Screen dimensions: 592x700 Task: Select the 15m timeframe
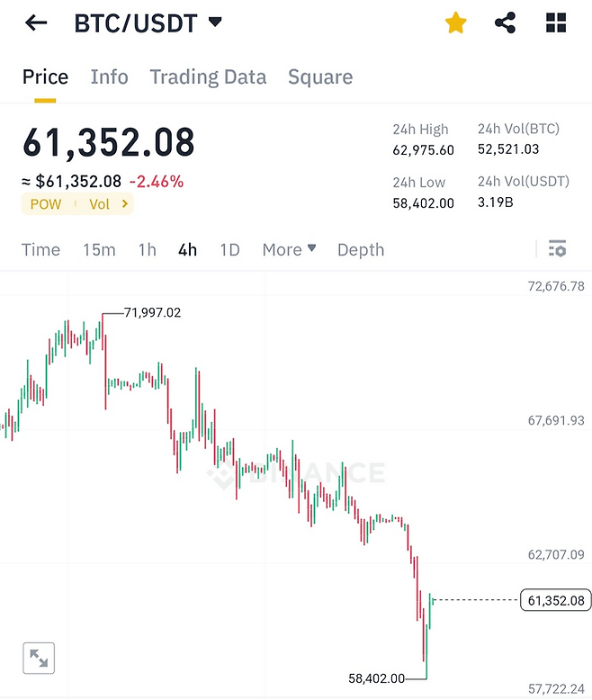point(99,249)
